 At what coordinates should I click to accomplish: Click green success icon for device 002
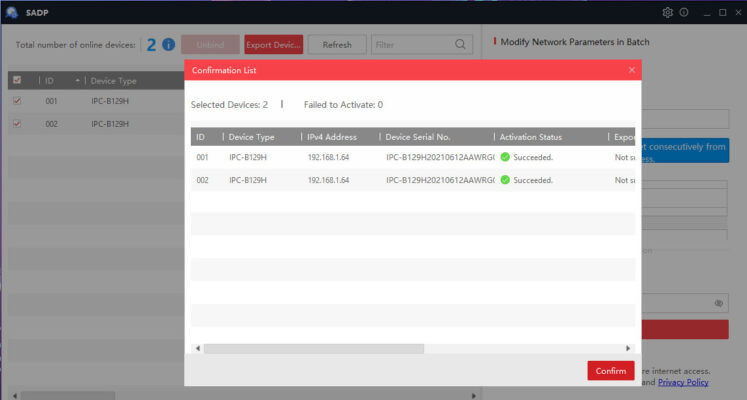(505, 180)
